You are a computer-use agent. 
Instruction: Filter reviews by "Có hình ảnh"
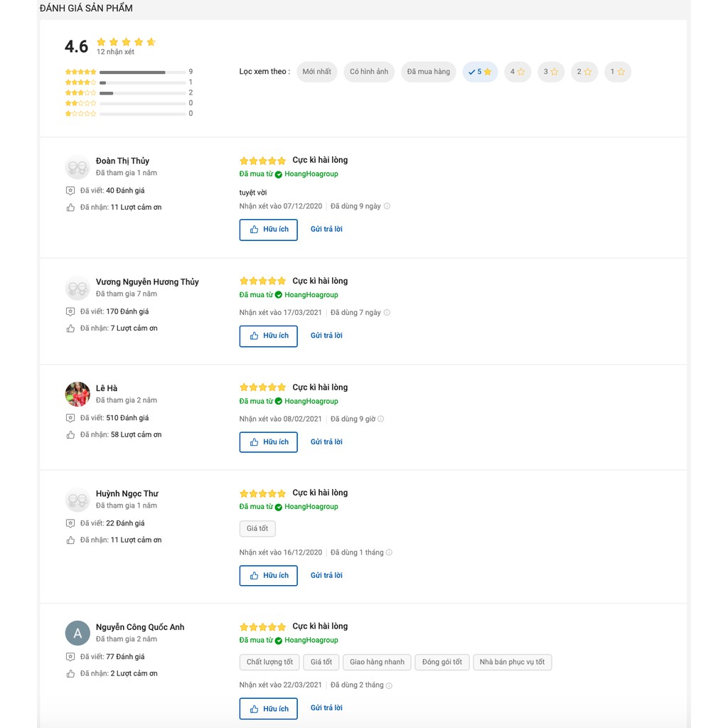(x=369, y=72)
